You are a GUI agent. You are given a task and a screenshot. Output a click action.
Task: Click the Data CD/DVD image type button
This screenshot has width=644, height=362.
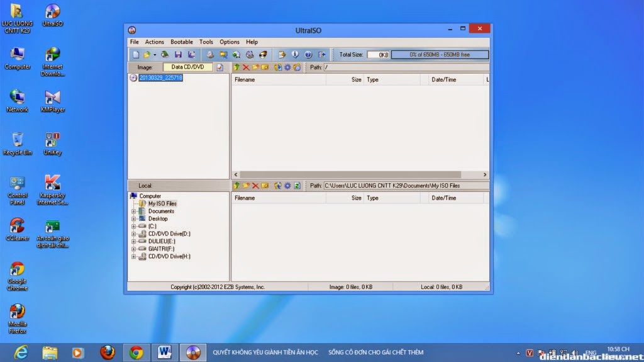(x=187, y=67)
